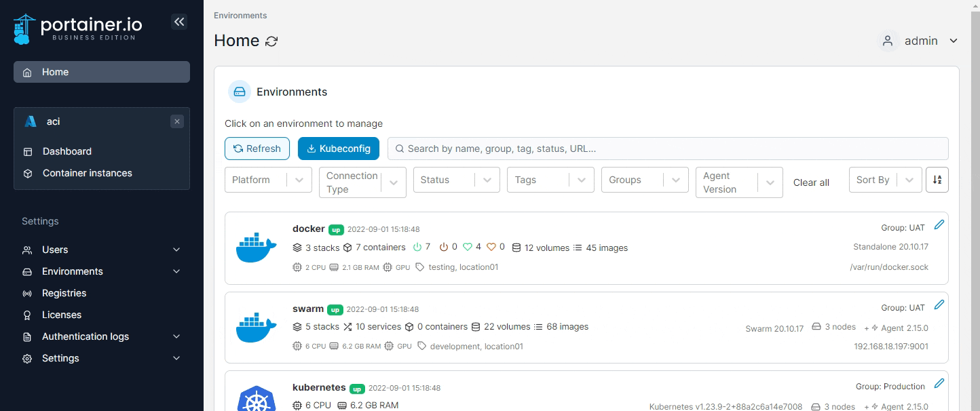Click the Environments breadcrumb

click(x=240, y=16)
